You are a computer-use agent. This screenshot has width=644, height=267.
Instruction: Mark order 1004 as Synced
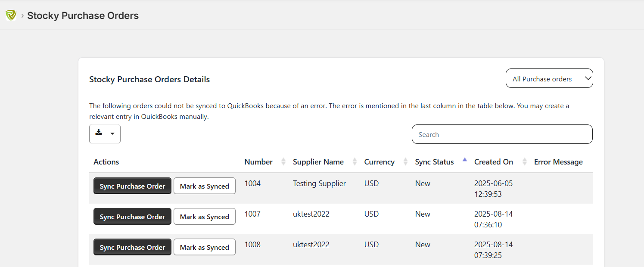[204, 186]
